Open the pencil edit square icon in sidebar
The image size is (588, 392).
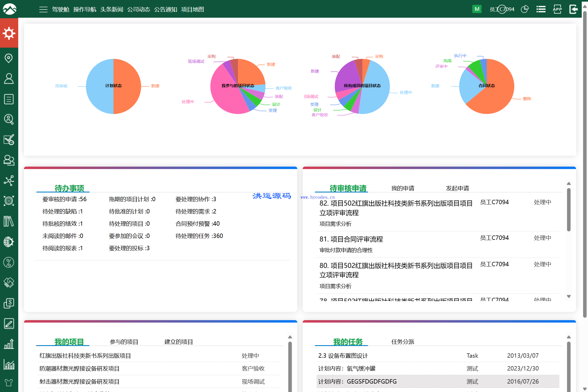point(9,323)
